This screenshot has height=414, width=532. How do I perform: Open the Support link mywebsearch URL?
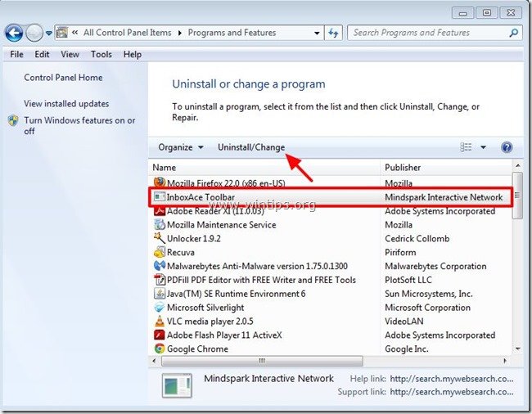(x=452, y=392)
